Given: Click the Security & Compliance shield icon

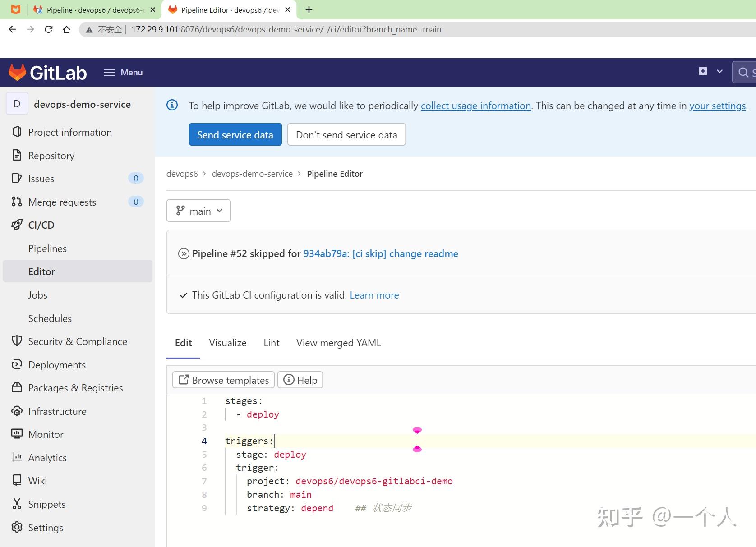Looking at the screenshot, I should coord(17,341).
